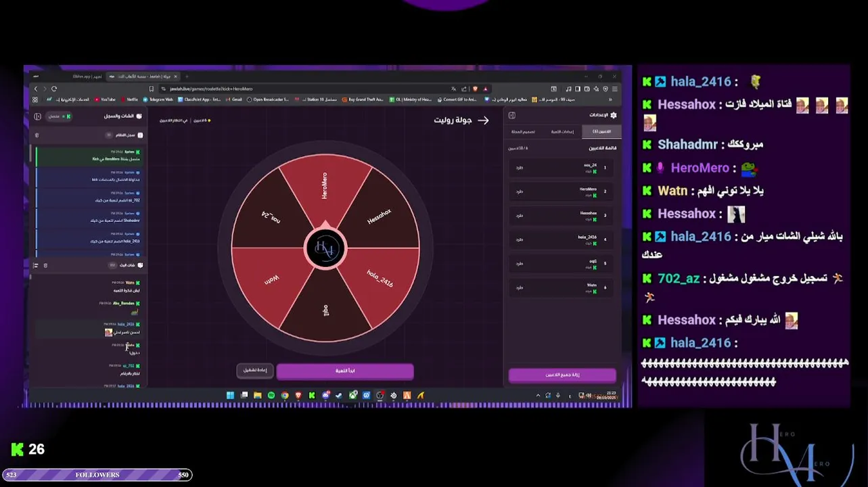The image size is (868, 487).
Task: Toggle the browser sidebar panel icon
Action: point(578,89)
